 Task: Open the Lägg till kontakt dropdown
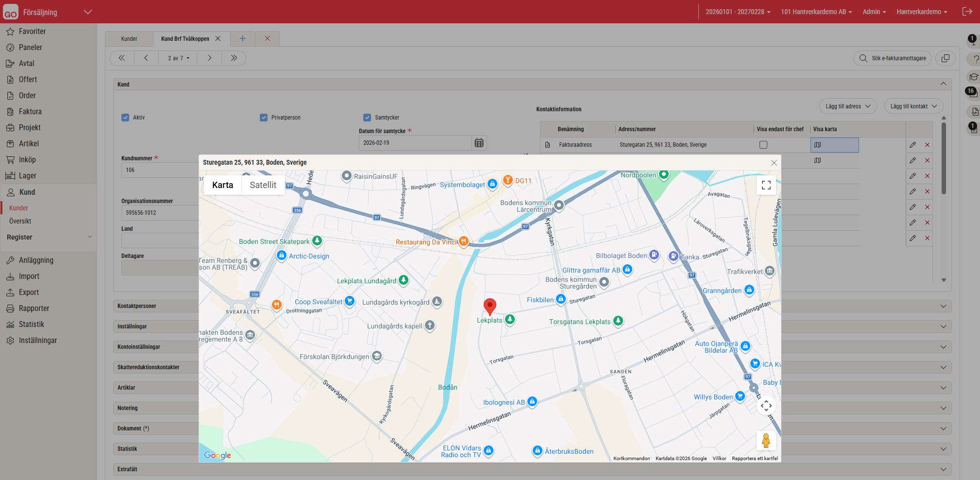coord(914,106)
